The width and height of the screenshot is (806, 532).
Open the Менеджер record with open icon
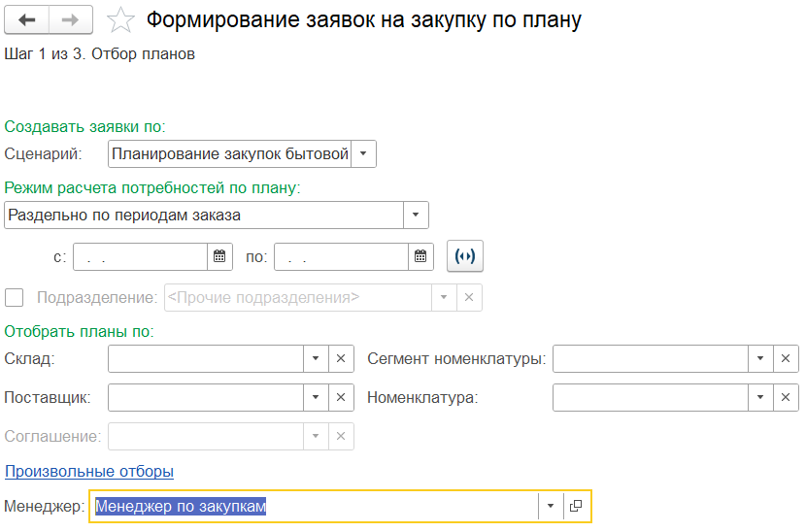coord(576,506)
